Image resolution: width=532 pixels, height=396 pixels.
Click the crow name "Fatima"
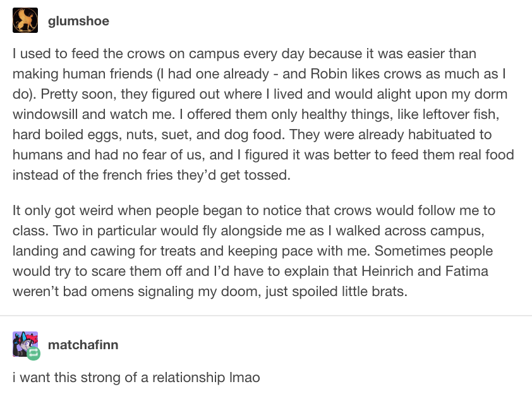(x=467, y=271)
